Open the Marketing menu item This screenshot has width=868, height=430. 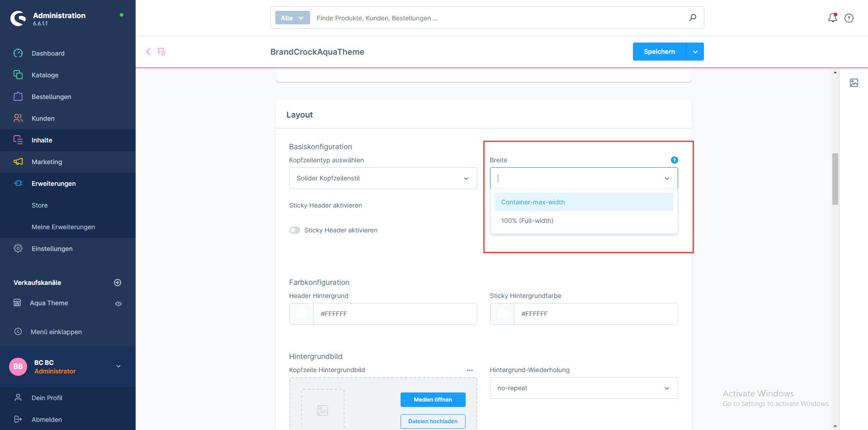tap(47, 162)
